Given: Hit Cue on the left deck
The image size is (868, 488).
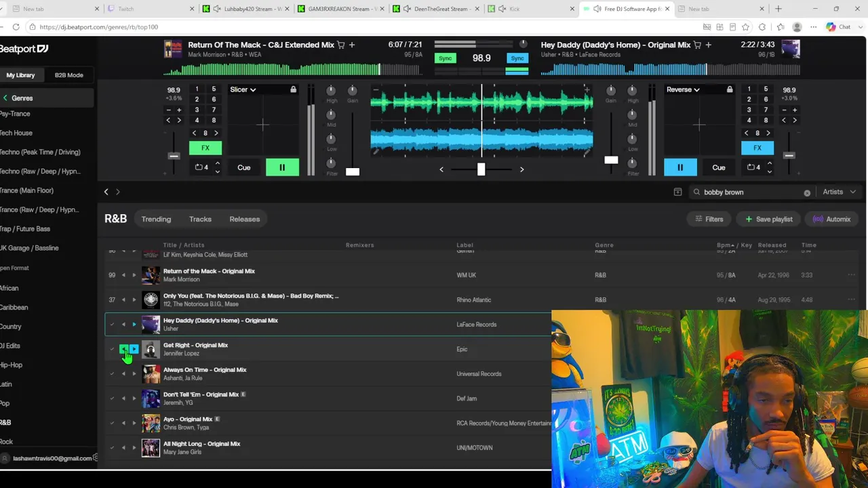Looking at the screenshot, I should click(x=244, y=167).
